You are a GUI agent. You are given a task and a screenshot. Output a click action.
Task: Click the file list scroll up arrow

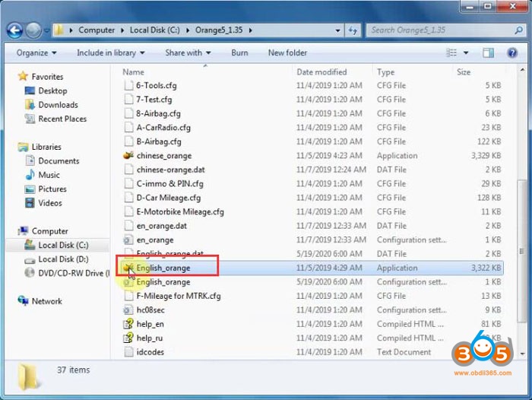coord(522,70)
